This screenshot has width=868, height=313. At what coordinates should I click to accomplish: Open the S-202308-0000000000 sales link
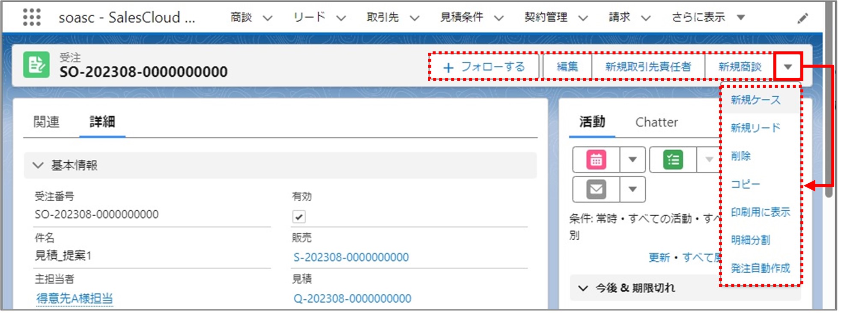click(x=351, y=257)
